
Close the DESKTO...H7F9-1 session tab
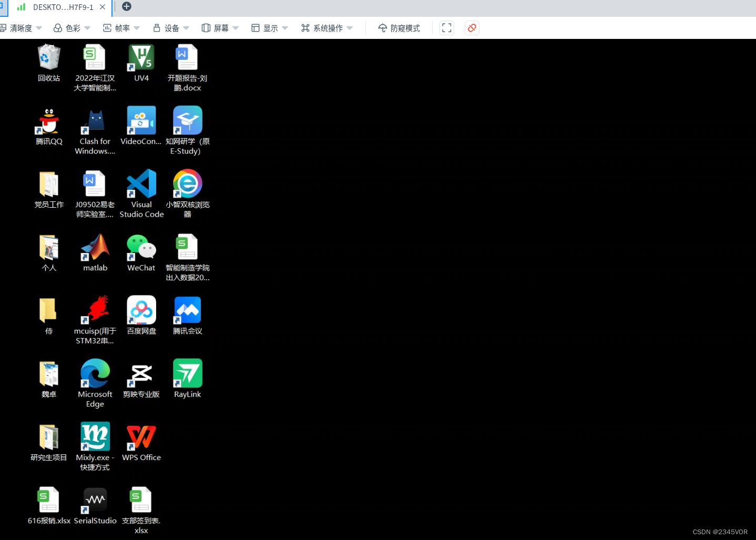(x=103, y=7)
